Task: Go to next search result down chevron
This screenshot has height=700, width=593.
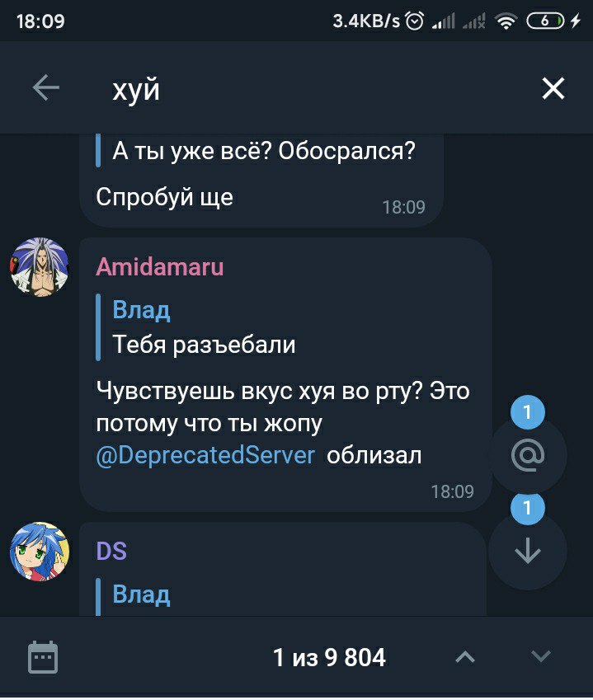Action: coord(541,656)
